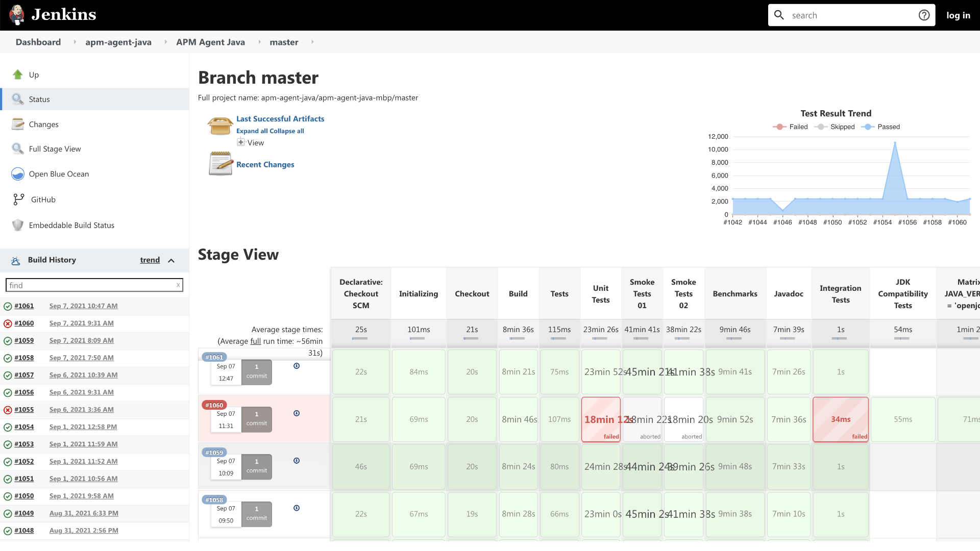Open the Dashboard breadcrumb dropdown arrow

click(x=75, y=42)
